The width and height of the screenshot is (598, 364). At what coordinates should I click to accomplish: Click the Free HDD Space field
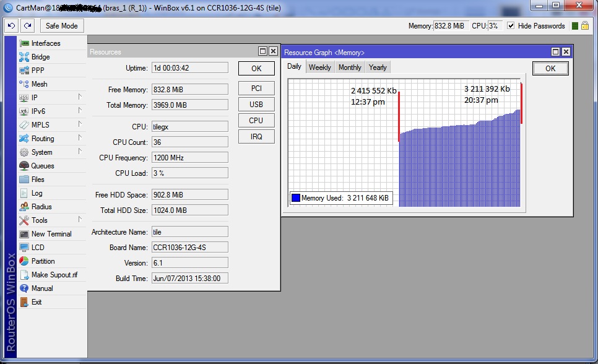pos(190,194)
